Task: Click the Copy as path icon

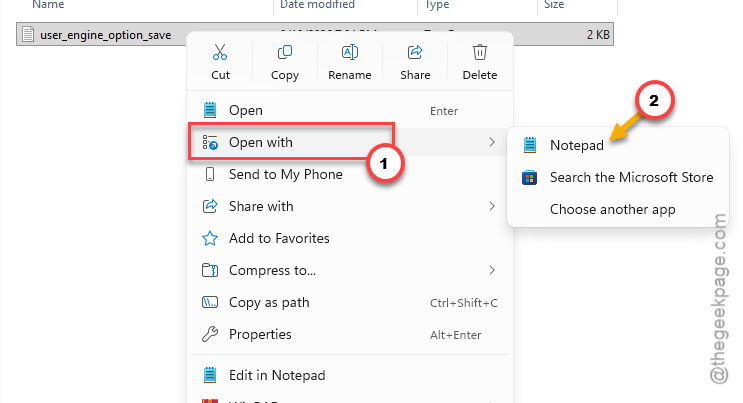Action: 210,302
